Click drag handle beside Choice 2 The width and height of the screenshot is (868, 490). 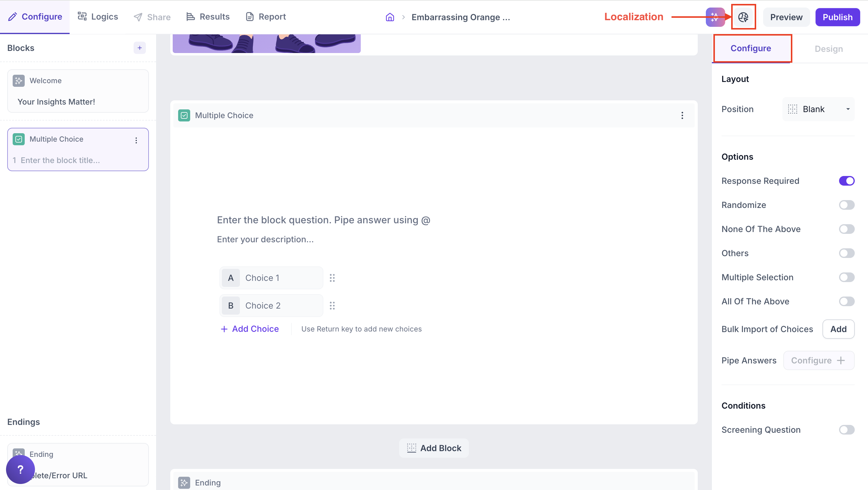click(x=332, y=306)
